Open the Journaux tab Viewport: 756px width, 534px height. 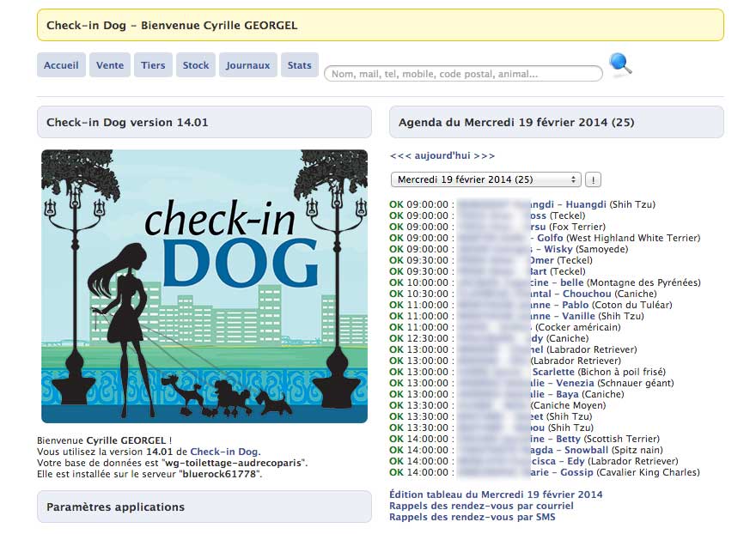click(x=247, y=65)
